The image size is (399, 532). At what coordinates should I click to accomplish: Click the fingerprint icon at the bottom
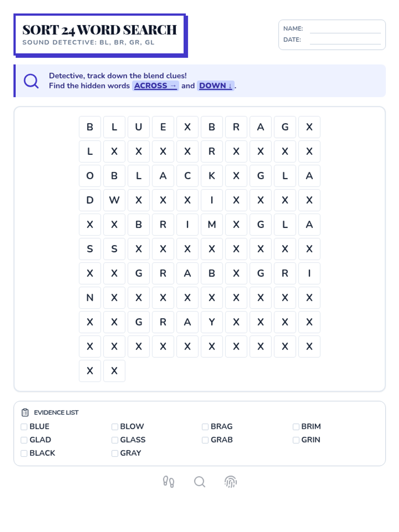[x=230, y=482]
